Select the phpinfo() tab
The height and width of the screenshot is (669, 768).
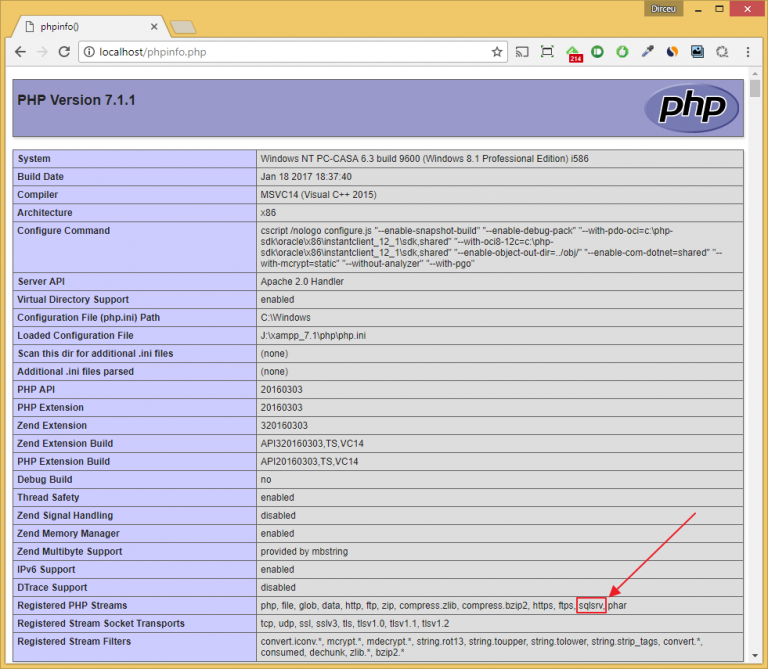(x=80, y=26)
